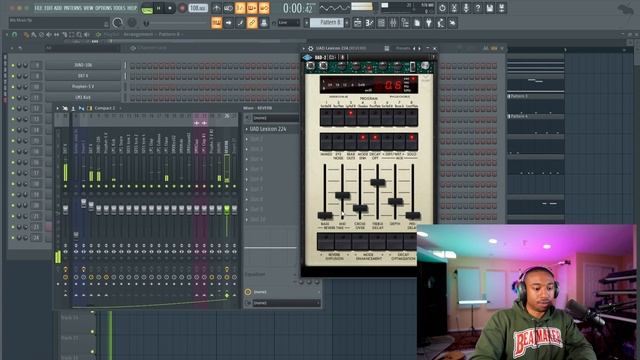Open the Presets menu in the plugin title bar
640x360 pixels.
coord(403,48)
